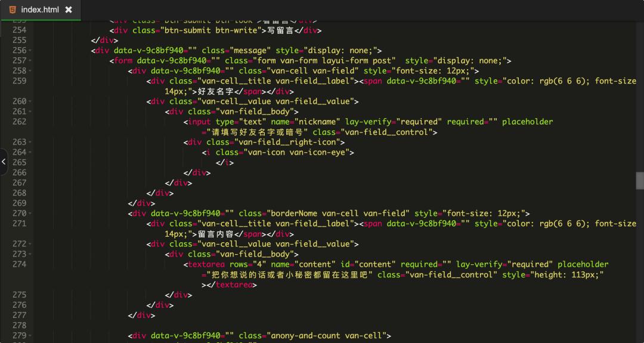Fold the code block at line 260
Viewport: 644px width, 343px height.
pyautogui.click(x=30, y=101)
